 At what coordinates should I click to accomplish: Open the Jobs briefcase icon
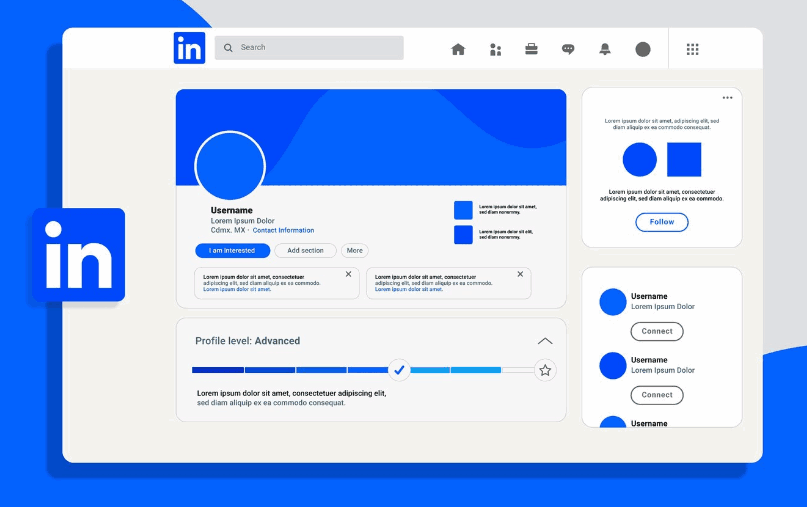coord(532,49)
